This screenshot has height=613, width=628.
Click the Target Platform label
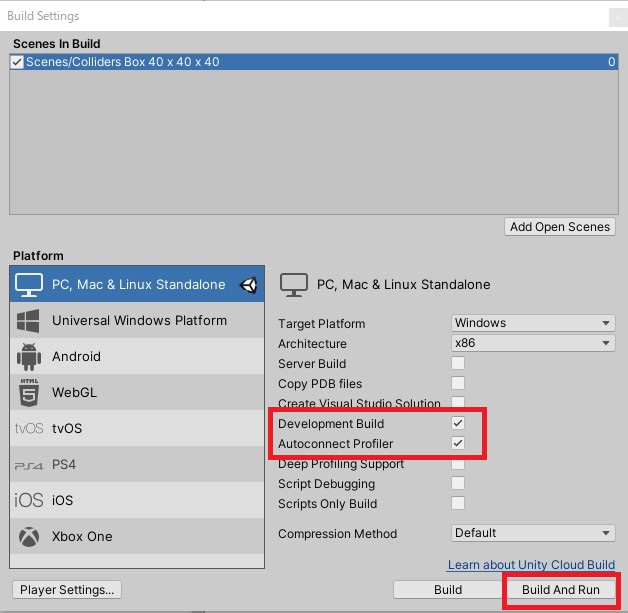click(322, 324)
